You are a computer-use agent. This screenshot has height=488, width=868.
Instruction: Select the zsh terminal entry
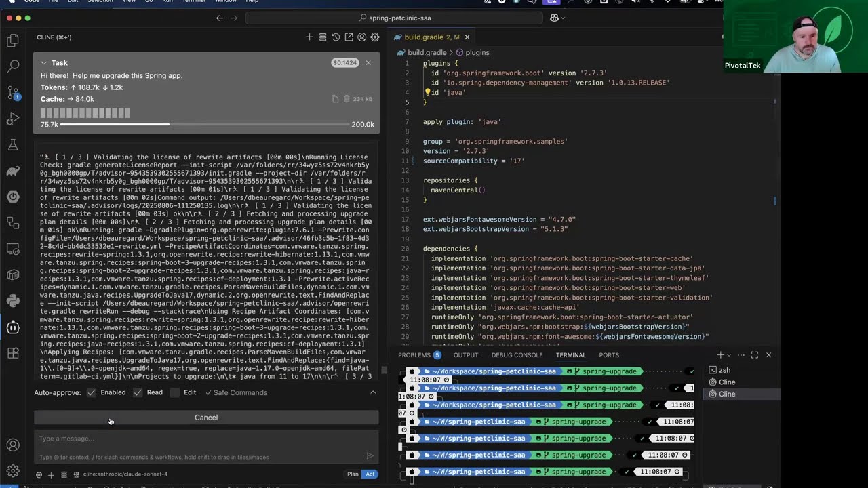(x=741, y=370)
